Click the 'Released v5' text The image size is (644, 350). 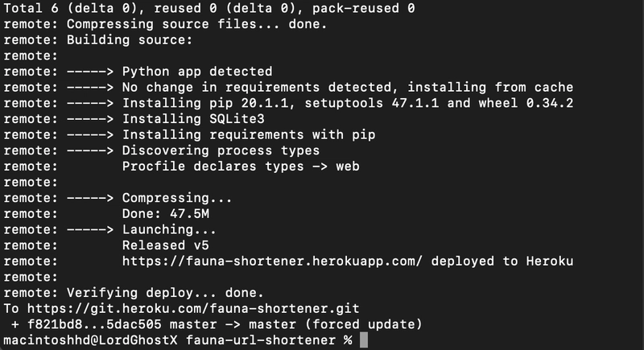pos(166,245)
